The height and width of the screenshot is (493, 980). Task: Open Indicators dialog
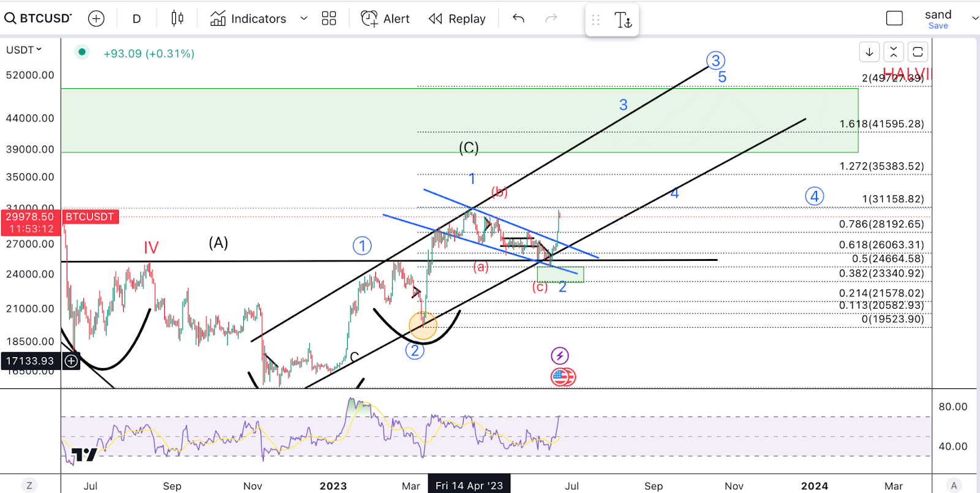coord(248,18)
